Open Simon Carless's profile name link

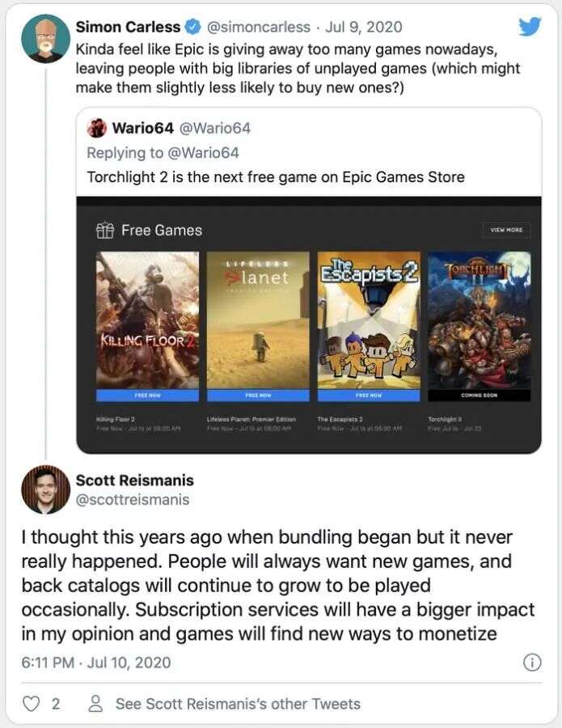point(128,27)
